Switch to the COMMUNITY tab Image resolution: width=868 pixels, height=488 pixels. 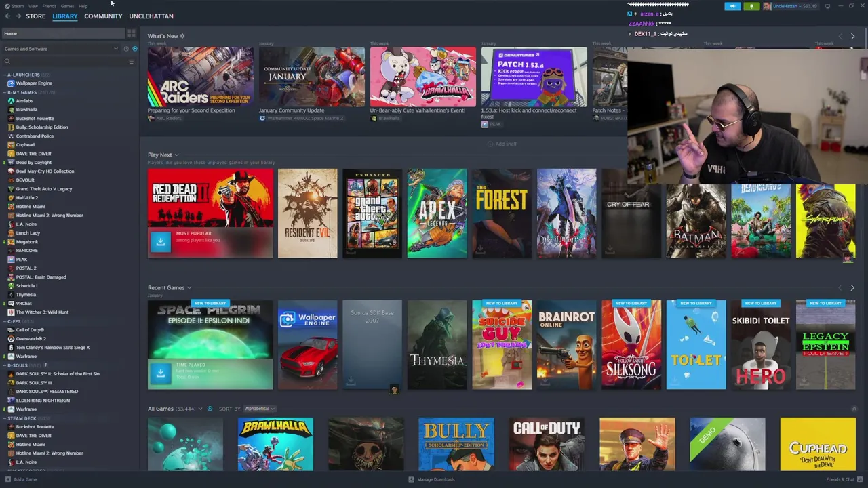(103, 16)
